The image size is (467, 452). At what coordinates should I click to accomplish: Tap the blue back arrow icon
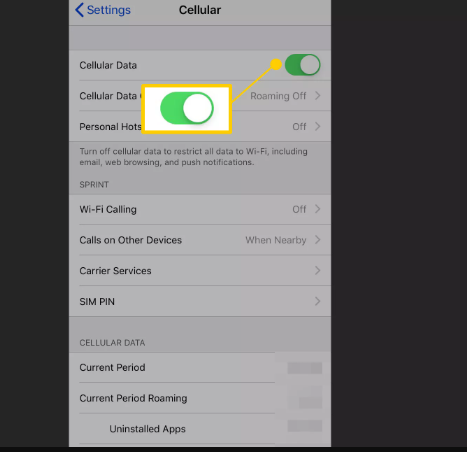click(x=79, y=10)
